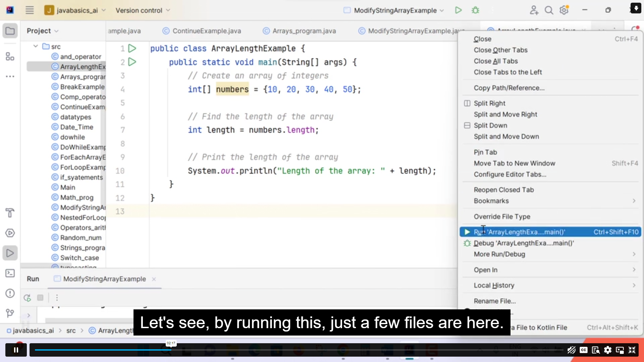Open the Git tool window
This screenshot has width=644, height=362.
[x=10, y=313]
